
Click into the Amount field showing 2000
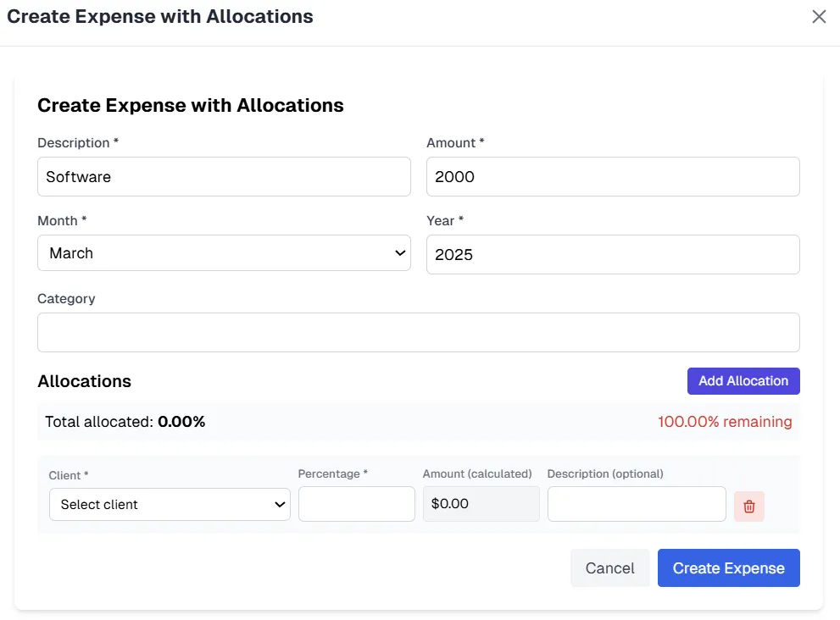612,177
